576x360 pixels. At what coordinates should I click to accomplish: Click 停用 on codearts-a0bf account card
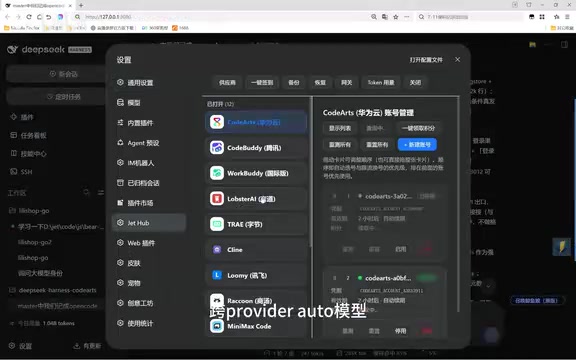tap(401, 331)
